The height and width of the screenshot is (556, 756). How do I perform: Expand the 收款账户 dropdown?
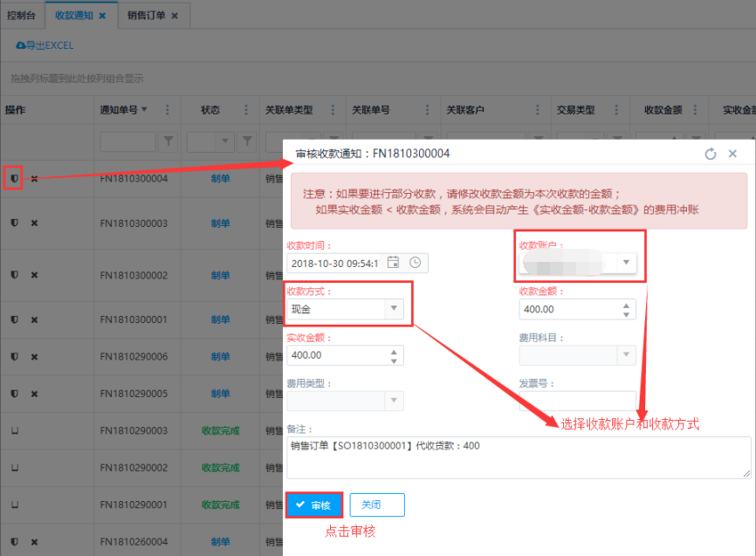[x=626, y=262]
